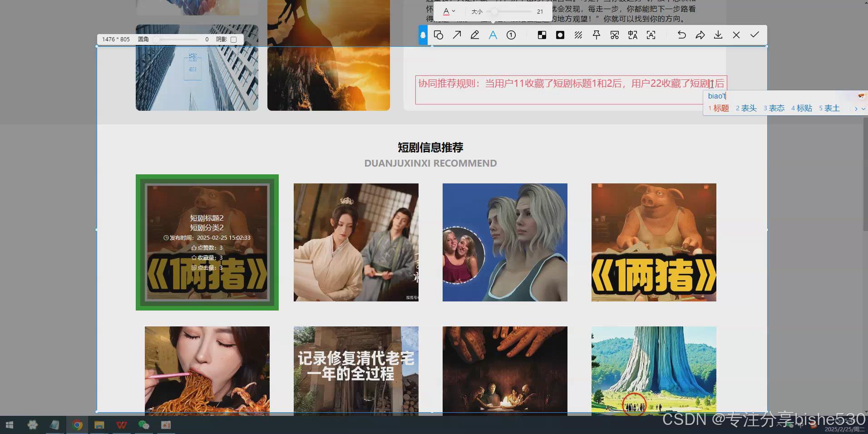
Task: Select the diagonal lines highlighter tool
Action: pyautogui.click(x=578, y=35)
